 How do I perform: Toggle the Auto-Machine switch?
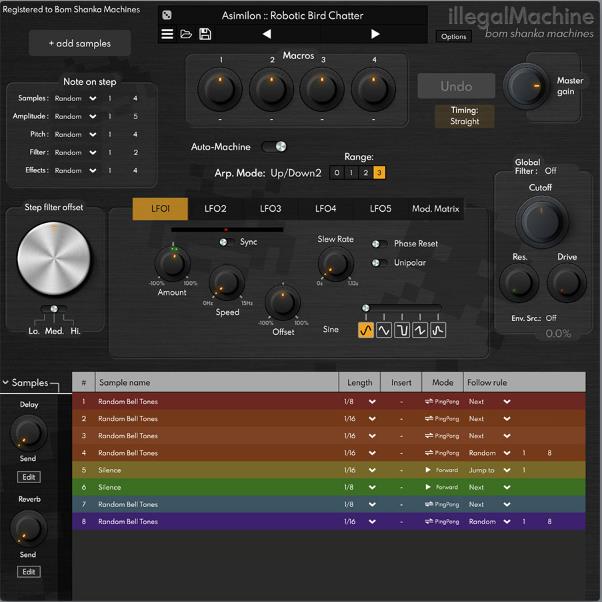tap(273, 147)
